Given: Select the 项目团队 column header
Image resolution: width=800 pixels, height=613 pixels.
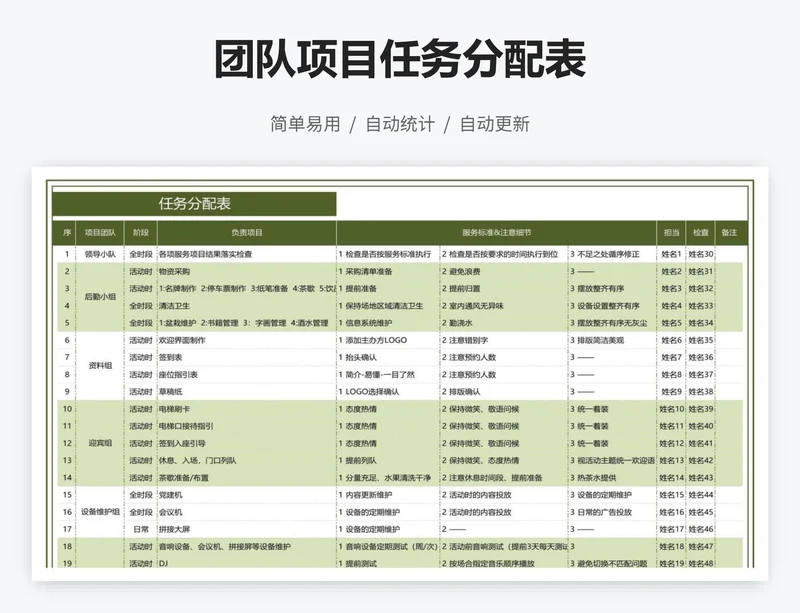Looking at the screenshot, I should [100, 233].
